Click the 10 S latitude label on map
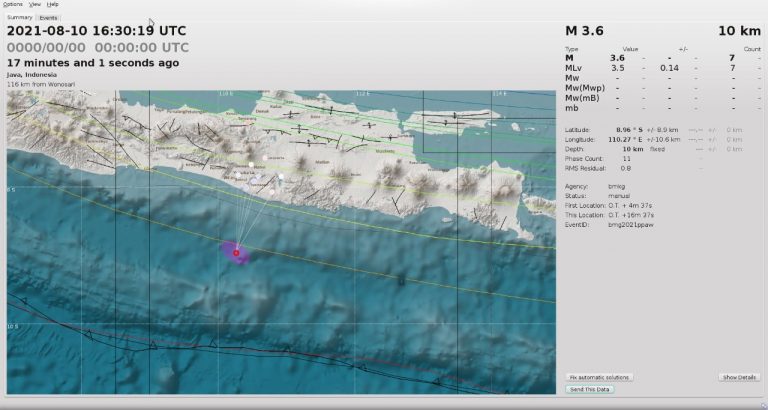 [x=13, y=326]
